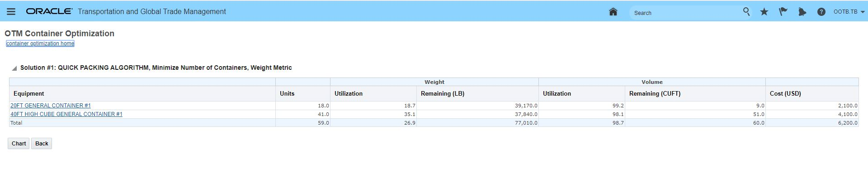The image size is (868, 189).
Task: Open the flag watchlist icon
Action: point(783,12)
